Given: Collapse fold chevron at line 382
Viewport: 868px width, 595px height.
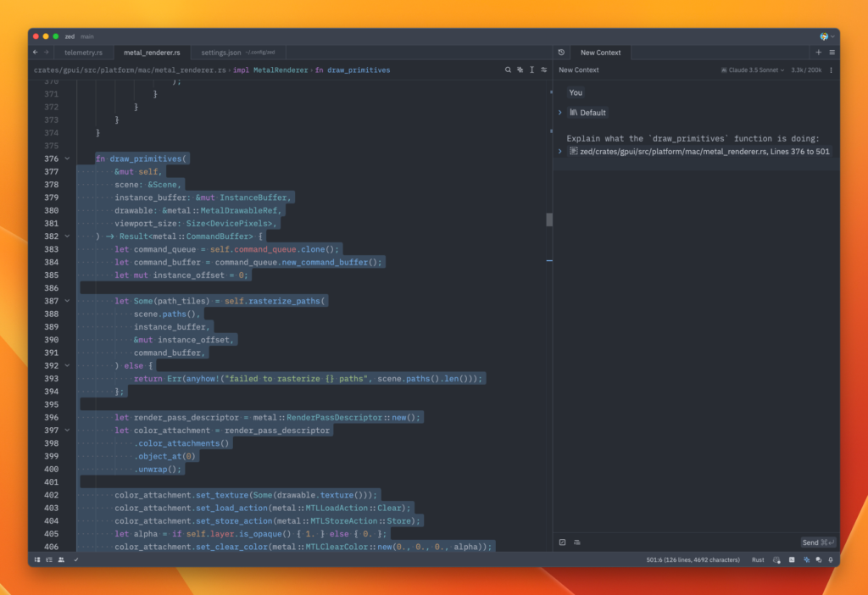Looking at the screenshot, I should pos(67,236).
